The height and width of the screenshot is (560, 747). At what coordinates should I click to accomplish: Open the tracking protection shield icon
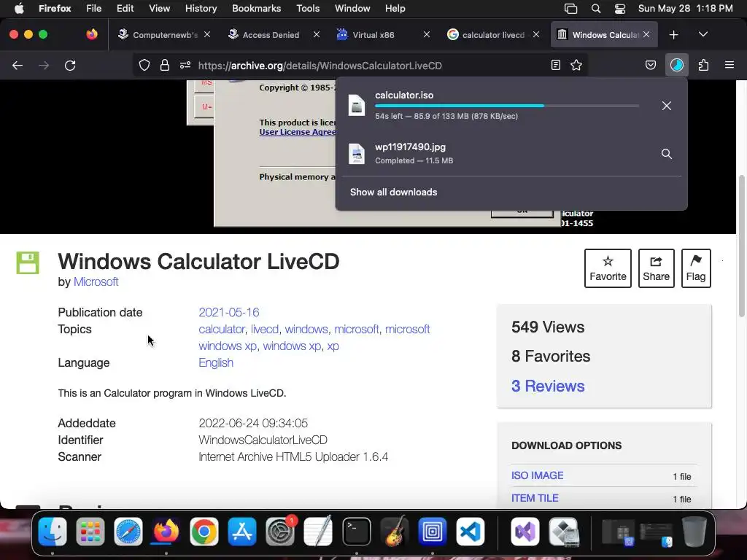click(x=144, y=65)
